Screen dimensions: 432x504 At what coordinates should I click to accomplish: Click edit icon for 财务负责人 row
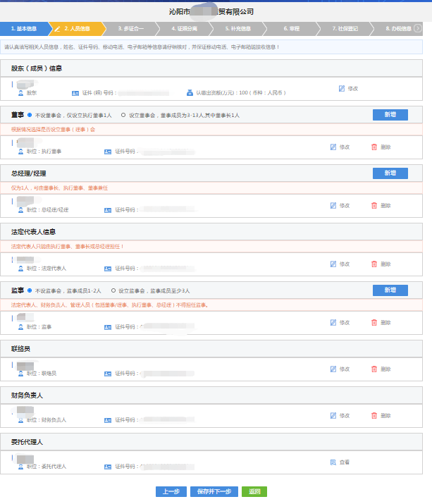pos(333,416)
